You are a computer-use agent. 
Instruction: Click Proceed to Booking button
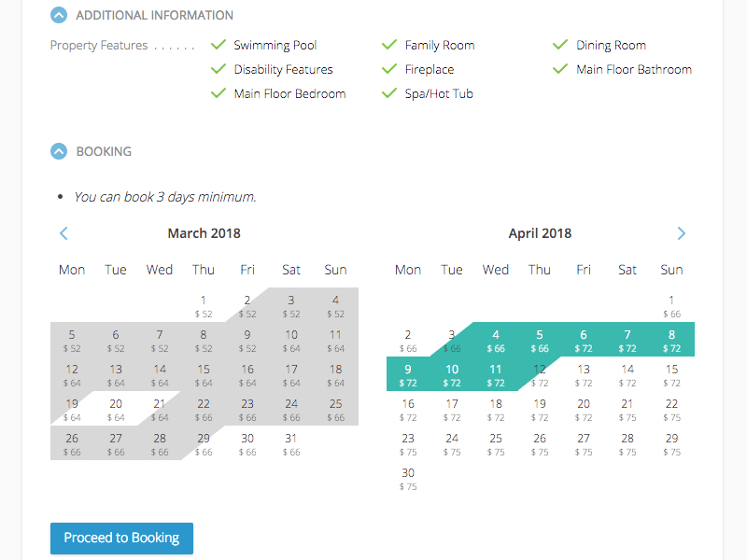122,539
